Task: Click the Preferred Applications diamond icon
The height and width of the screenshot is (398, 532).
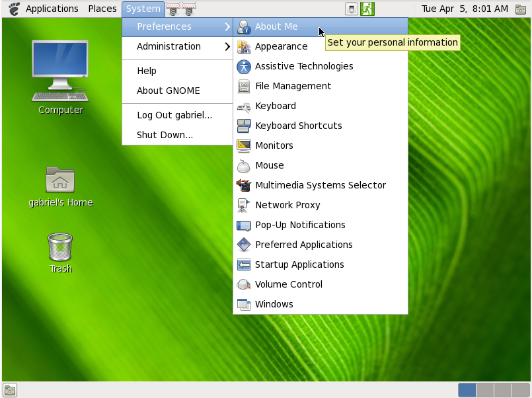Action: coord(244,245)
